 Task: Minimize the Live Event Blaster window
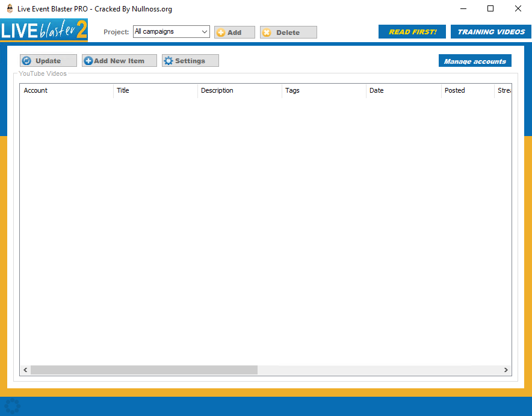[x=463, y=8]
